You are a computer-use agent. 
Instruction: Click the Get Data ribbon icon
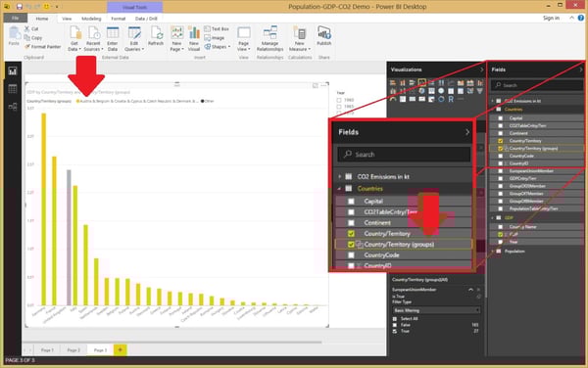74,38
